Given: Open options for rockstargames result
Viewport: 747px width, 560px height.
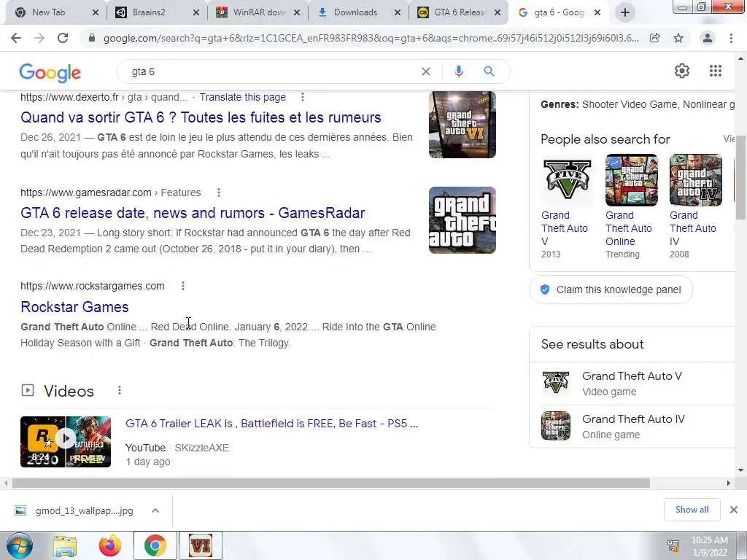Looking at the screenshot, I should click(x=183, y=286).
